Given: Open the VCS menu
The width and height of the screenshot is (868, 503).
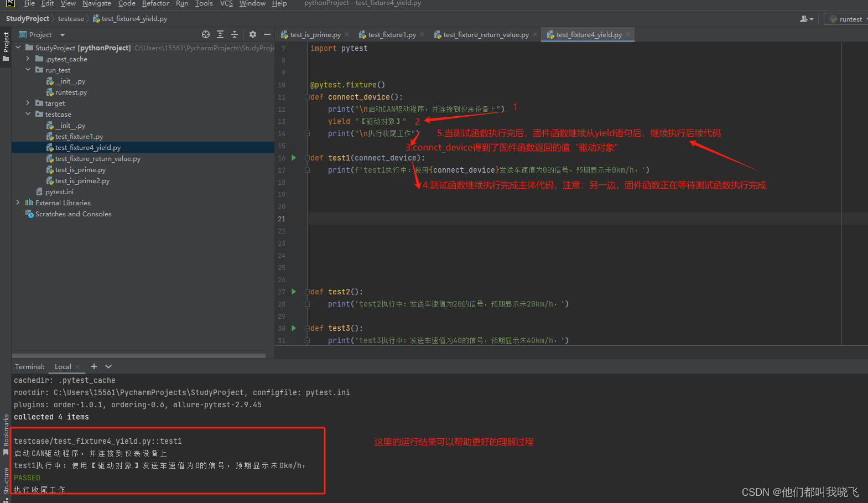Looking at the screenshot, I should 226,3.
